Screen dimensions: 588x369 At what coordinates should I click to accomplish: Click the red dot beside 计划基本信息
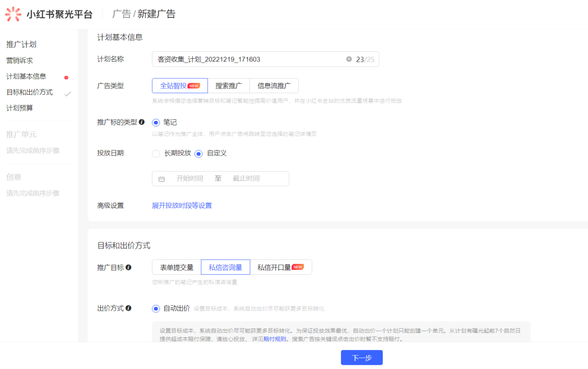66,76
